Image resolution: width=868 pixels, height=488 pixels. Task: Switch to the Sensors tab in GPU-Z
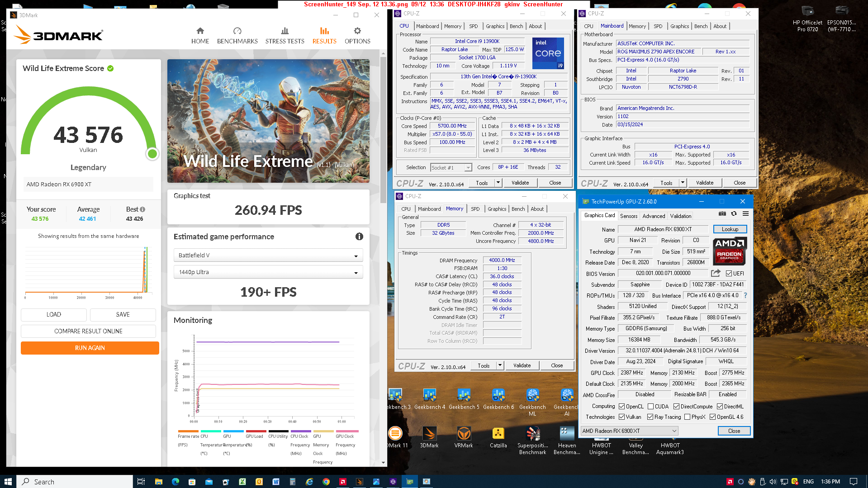tap(629, 216)
